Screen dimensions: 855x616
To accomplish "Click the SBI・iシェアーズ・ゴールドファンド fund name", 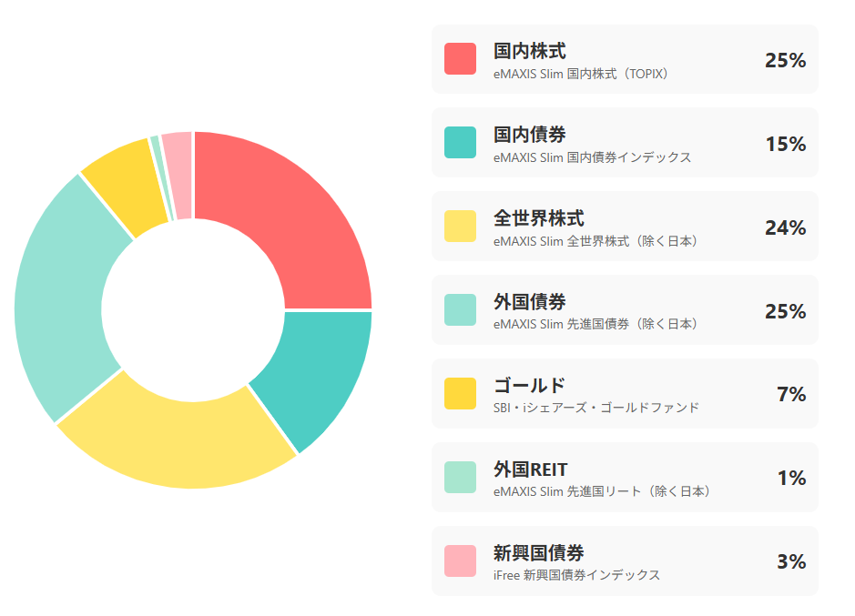I will 596,408.
